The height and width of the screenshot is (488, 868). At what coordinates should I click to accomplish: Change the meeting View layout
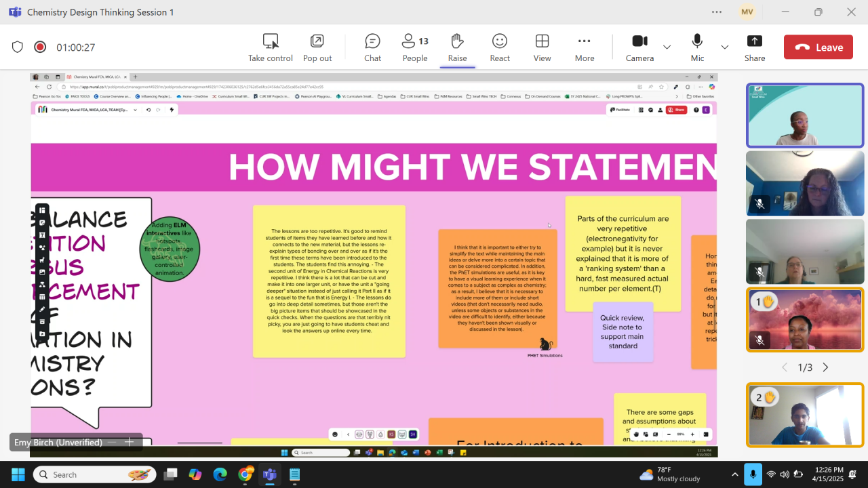(542, 47)
